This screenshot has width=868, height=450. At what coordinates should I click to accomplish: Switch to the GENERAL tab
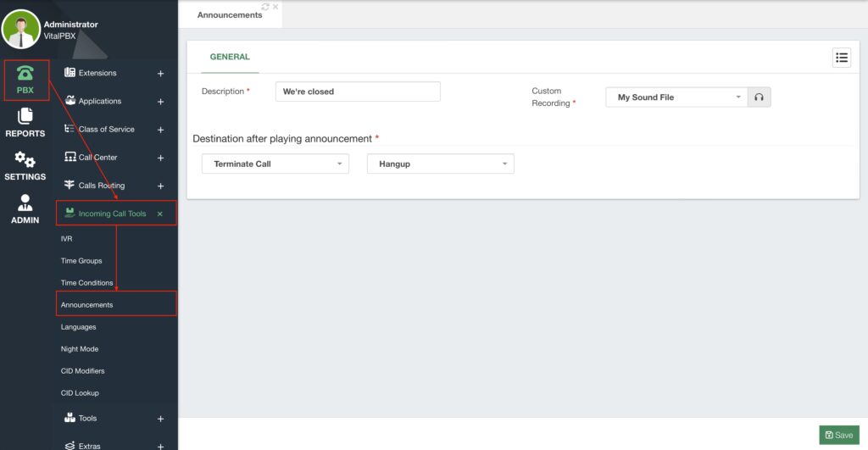pyautogui.click(x=230, y=58)
